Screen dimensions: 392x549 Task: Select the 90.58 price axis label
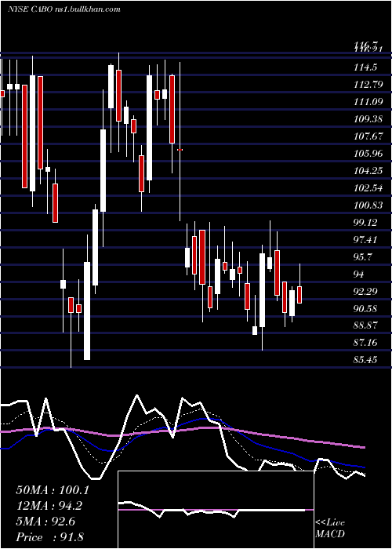[x=365, y=309]
